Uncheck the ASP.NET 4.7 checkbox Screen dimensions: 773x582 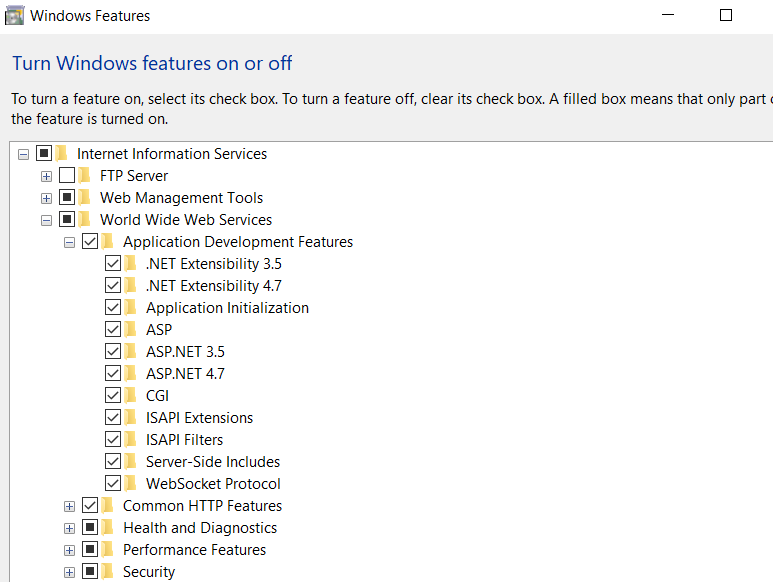pos(113,374)
